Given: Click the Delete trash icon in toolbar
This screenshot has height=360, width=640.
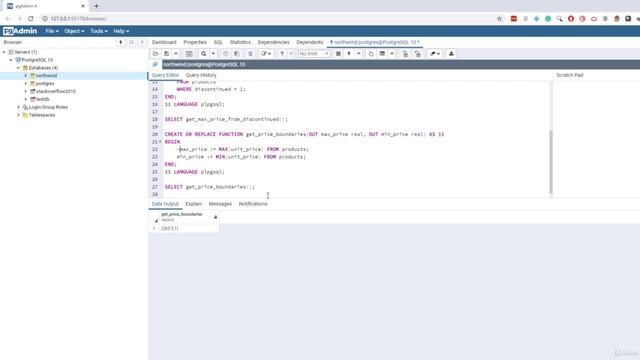Looking at the screenshot, I should coord(250,54).
